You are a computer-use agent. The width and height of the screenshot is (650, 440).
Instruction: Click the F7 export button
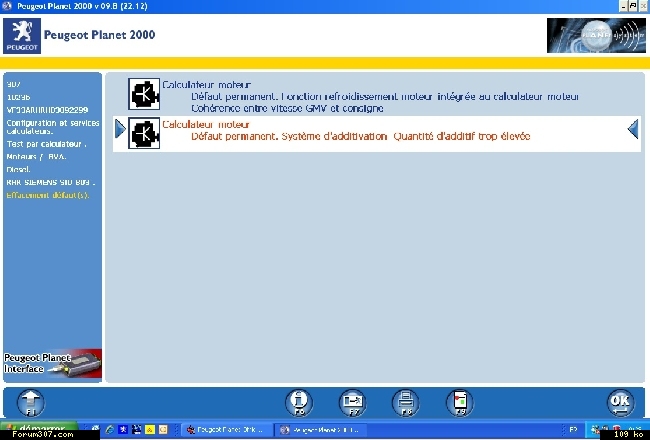(x=352, y=403)
